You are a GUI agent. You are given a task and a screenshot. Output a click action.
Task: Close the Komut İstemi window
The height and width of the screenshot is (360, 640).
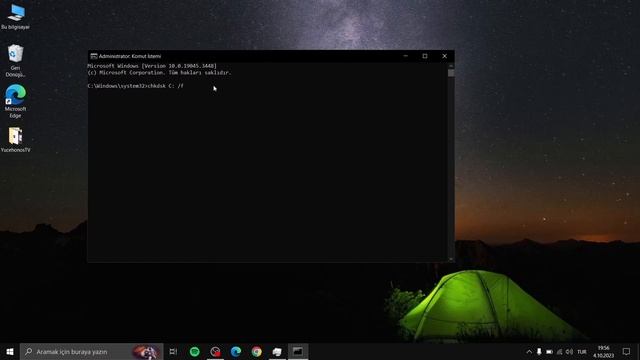pos(444,56)
